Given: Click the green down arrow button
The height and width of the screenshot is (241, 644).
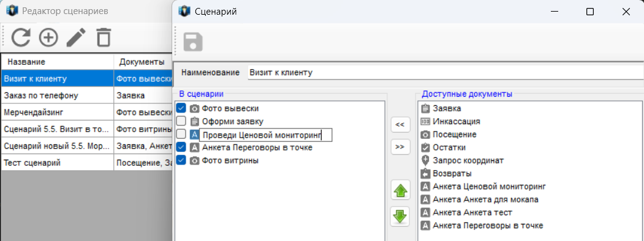Looking at the screenshot, I should [401, 216].
